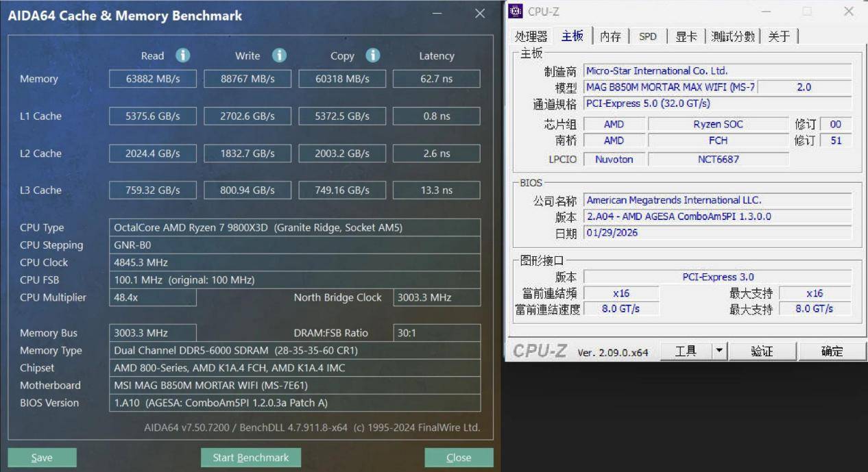Click the North Bridge Clock value 3003.3 MHz
This screenshot has height=472, width=868.
[437, 297]
